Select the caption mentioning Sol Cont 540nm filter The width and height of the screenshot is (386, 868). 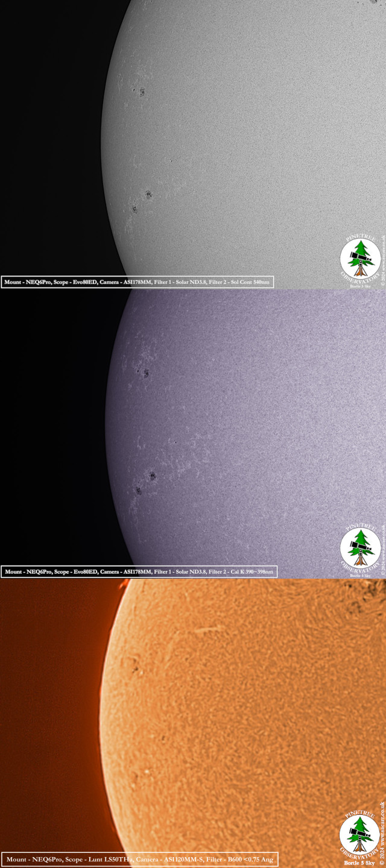tap(138, 281)
